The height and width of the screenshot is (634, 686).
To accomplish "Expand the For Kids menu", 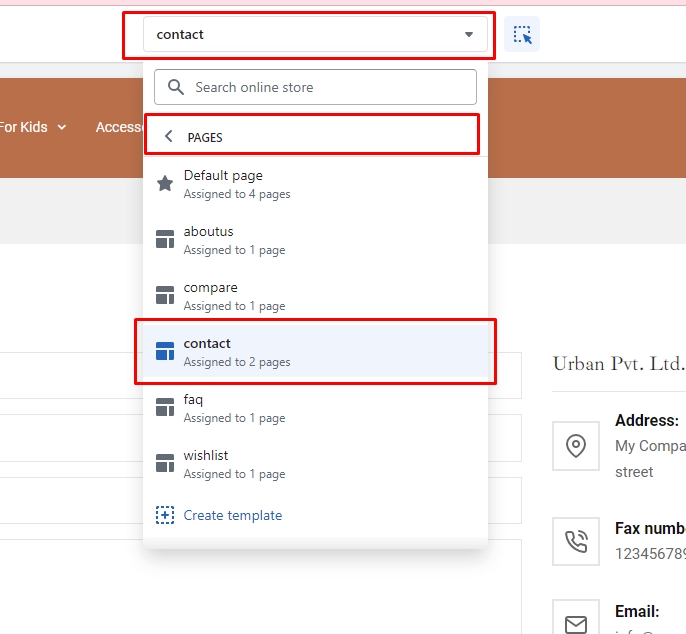I will point(33,127).
